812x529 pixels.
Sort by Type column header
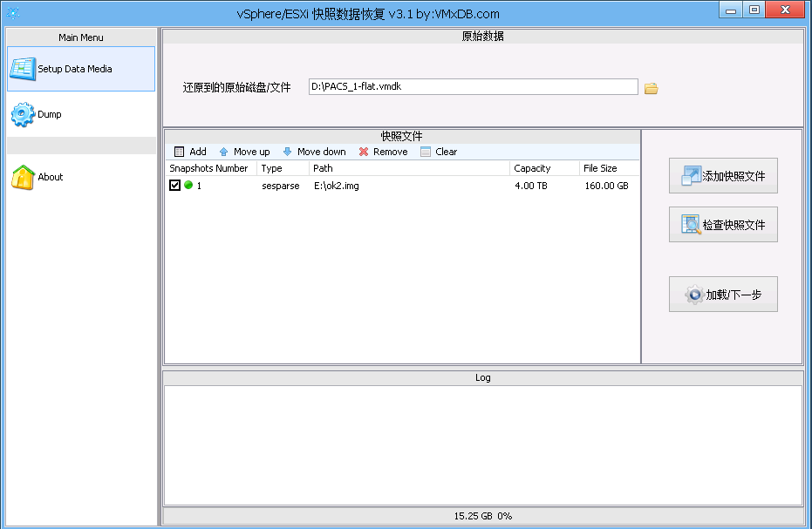[283, 168]
